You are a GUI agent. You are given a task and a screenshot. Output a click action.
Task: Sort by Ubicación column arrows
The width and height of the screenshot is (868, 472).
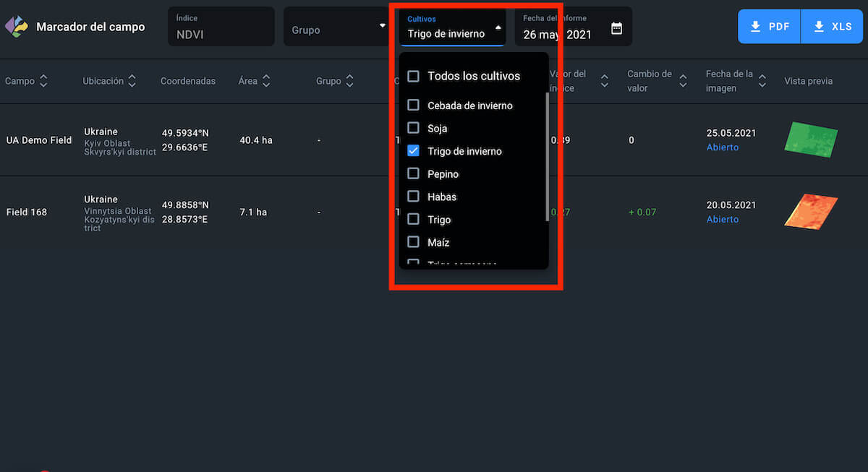[132, 81]
